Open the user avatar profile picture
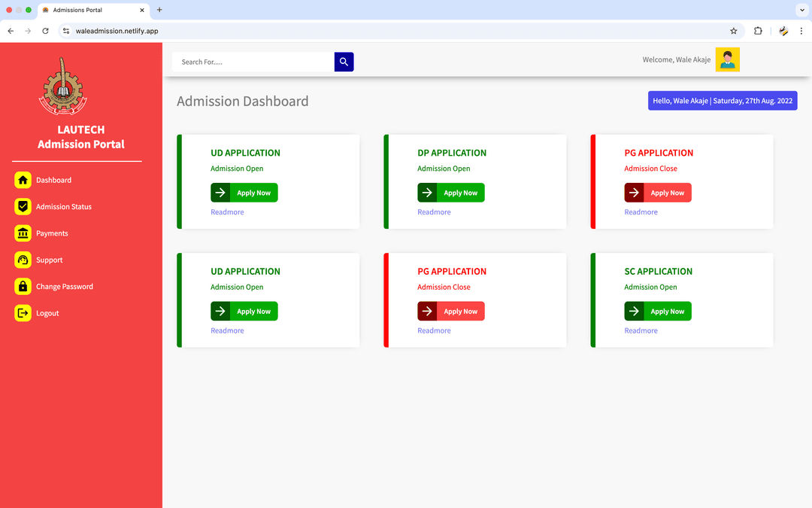Screen dimensions: 812x508 tap(727, 60)
